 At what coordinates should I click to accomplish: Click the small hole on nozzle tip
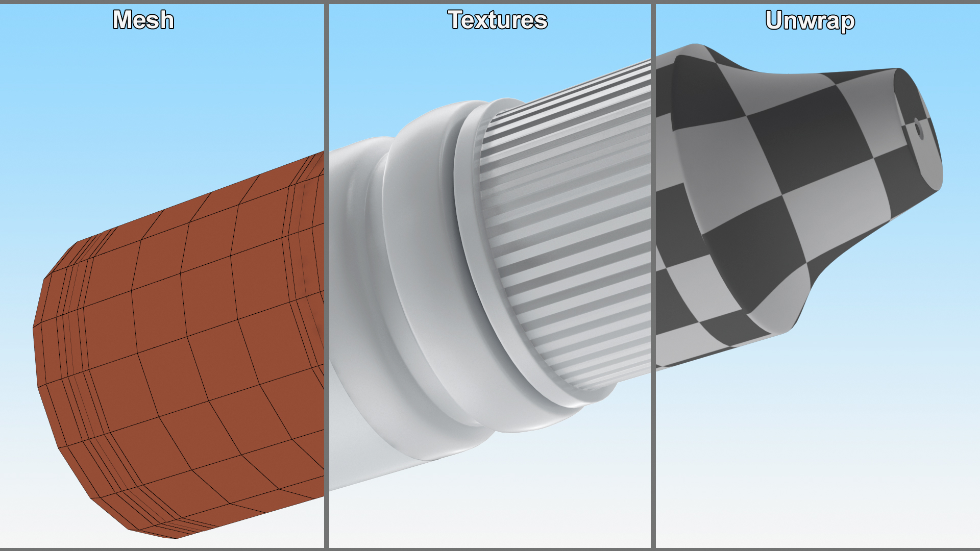(x=919, y=129)
